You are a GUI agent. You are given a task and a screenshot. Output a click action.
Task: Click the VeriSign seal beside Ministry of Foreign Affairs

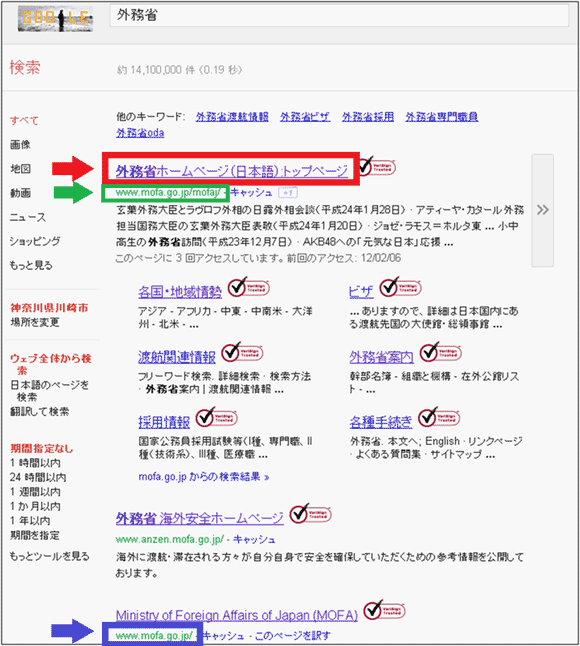(384, 610)
